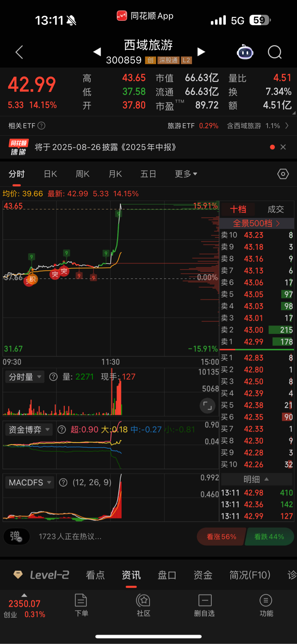Expand chart to fullscreen
The image size is (297, 644).
(x=208, y=406)
